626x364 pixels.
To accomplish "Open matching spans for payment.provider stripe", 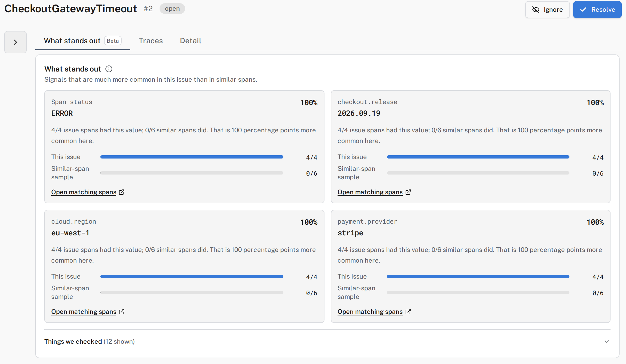I will click(x=370, y=312).
